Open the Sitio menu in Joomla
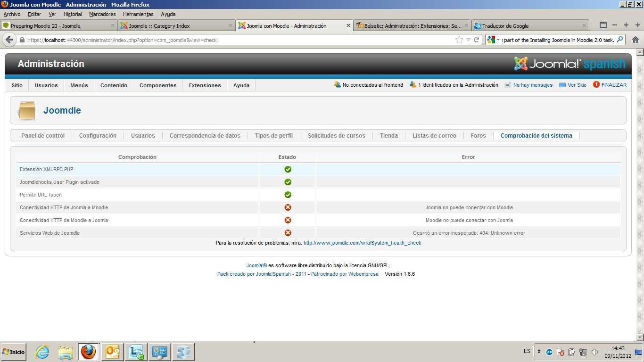 point(17,85)
